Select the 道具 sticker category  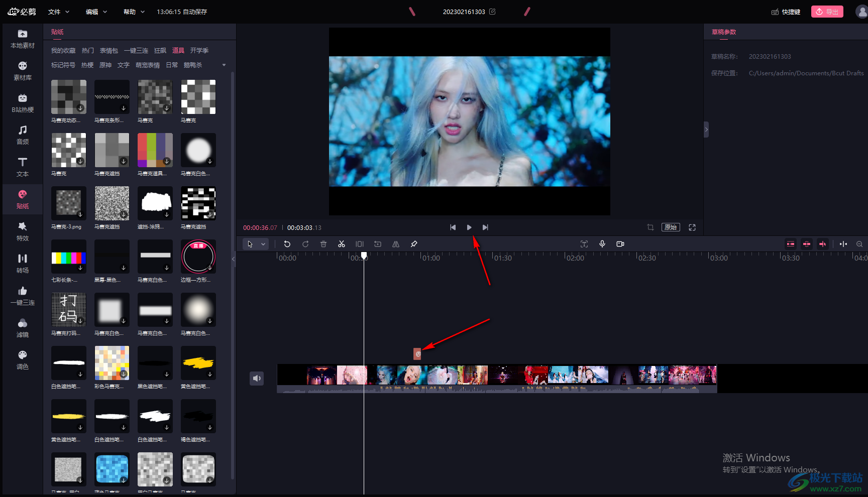pos(178,51)
